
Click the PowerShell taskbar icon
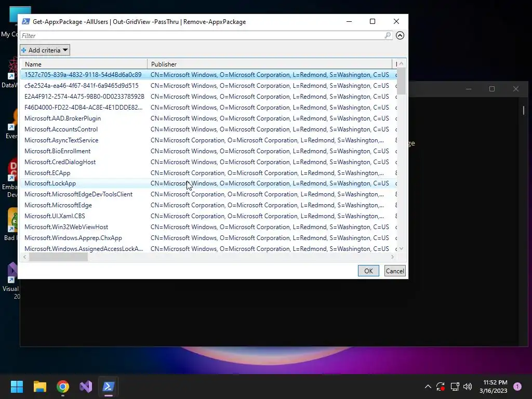(109, 387)
